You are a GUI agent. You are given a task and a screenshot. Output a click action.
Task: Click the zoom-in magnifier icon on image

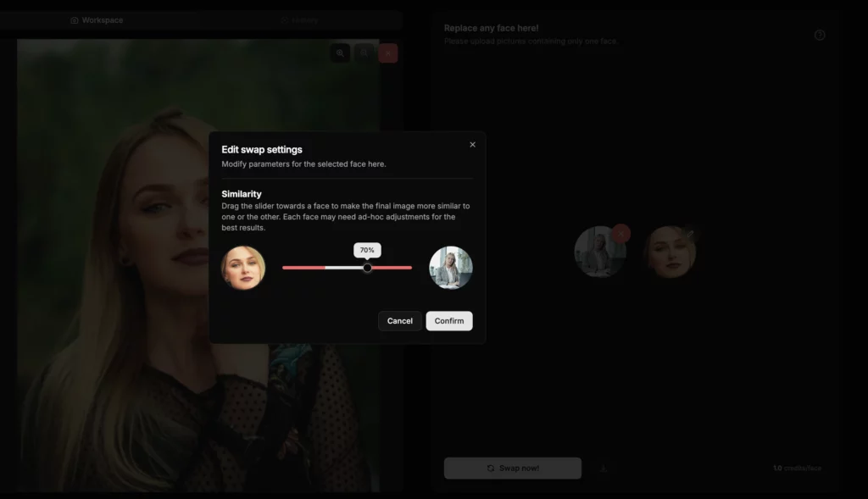340,53
